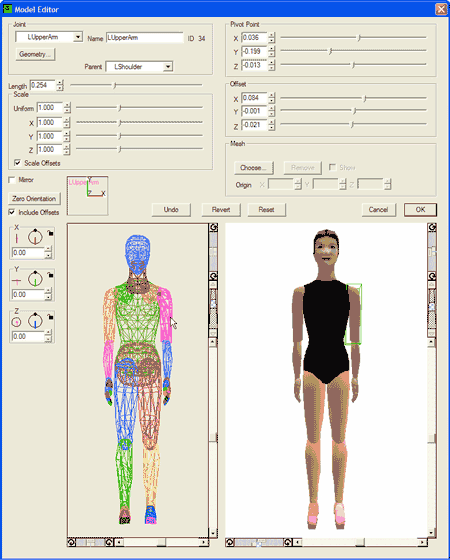
Task: Click the Y rotation dial
Action: click(35, 279)
